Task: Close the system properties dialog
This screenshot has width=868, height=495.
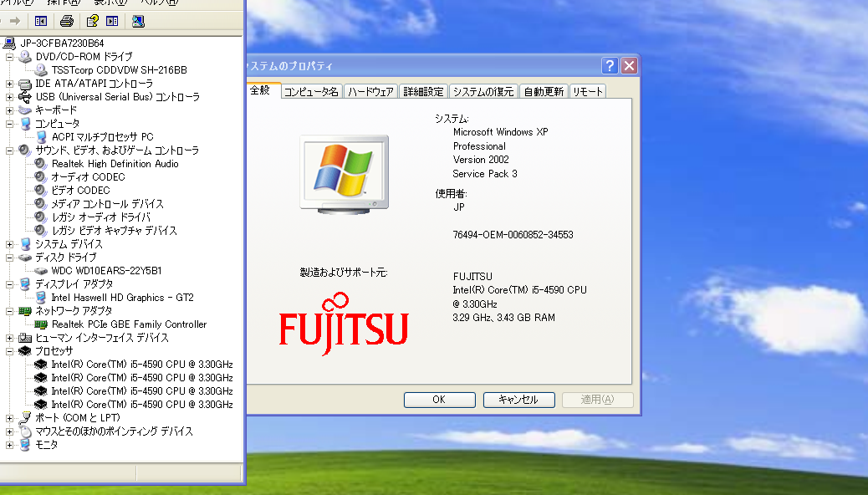Action: (x=629, y=66)
